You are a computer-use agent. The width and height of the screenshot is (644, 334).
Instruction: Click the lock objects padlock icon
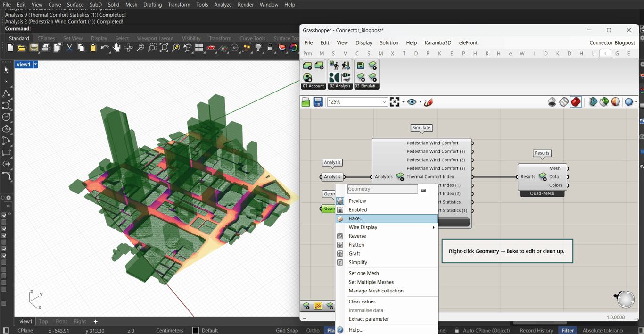(270, 48)
